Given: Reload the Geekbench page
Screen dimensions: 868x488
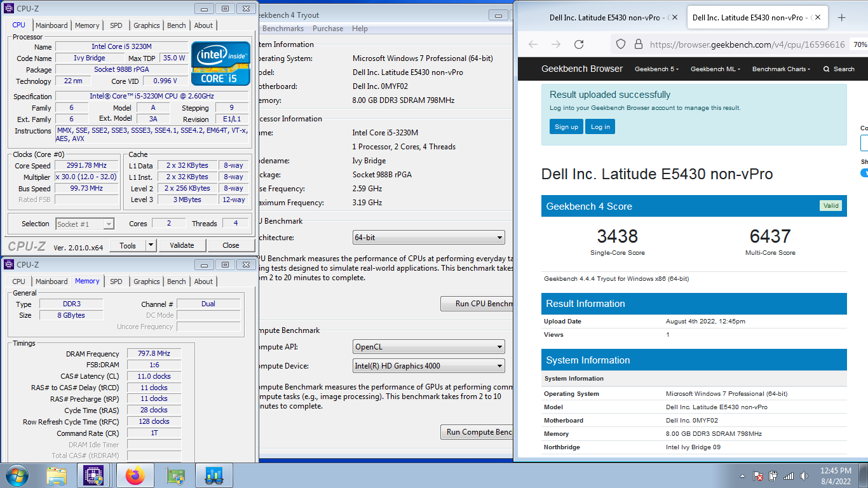Looking at the screenshot, I should point(579,44).
